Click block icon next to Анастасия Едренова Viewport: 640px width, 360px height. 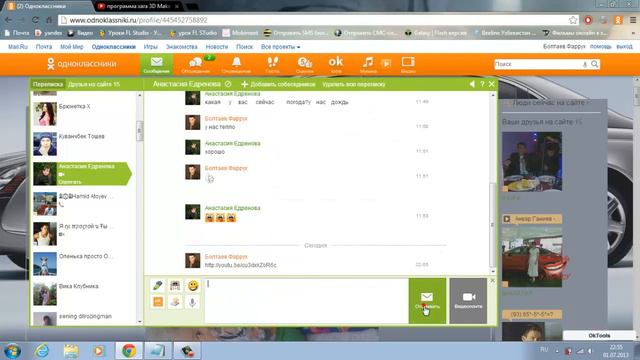click(x=228, y=84)
